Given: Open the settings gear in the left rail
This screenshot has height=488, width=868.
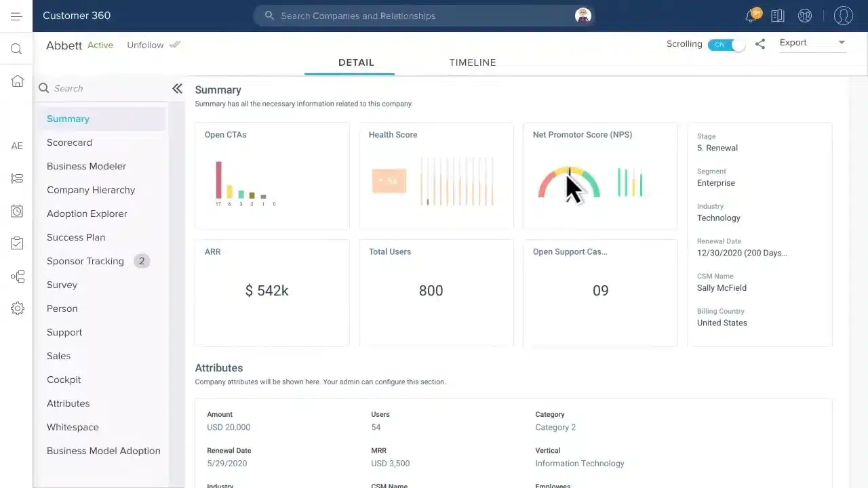Looking at the screenshot, I should 16,308.
